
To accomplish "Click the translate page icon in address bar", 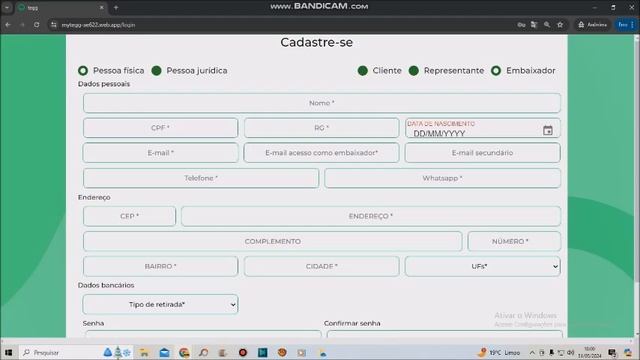I will pyautogui.click(x=534, y=25).
